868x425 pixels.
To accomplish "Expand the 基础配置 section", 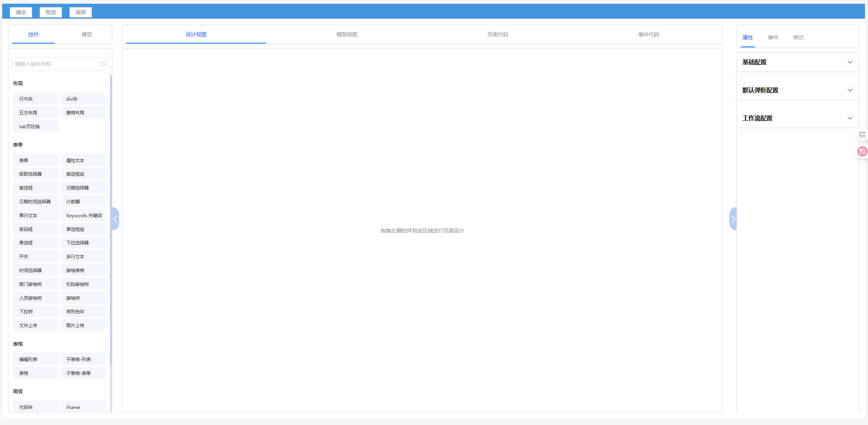I will coord(797,62).
